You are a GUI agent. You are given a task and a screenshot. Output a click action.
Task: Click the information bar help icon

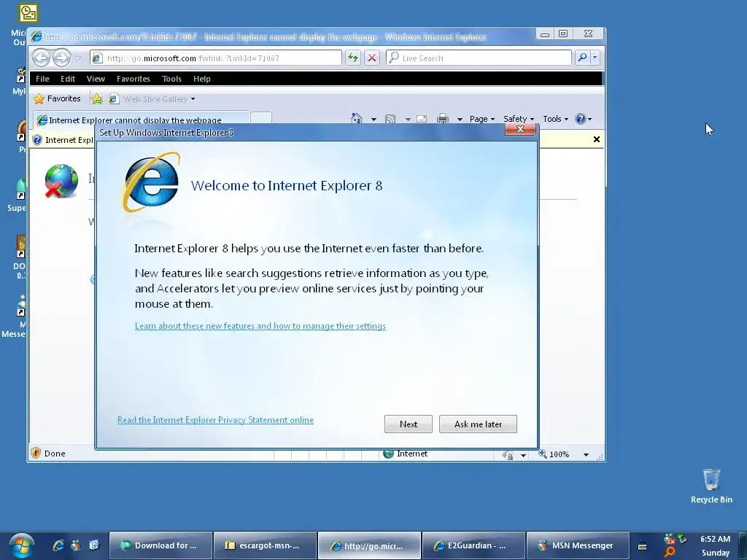pos(37,140)
